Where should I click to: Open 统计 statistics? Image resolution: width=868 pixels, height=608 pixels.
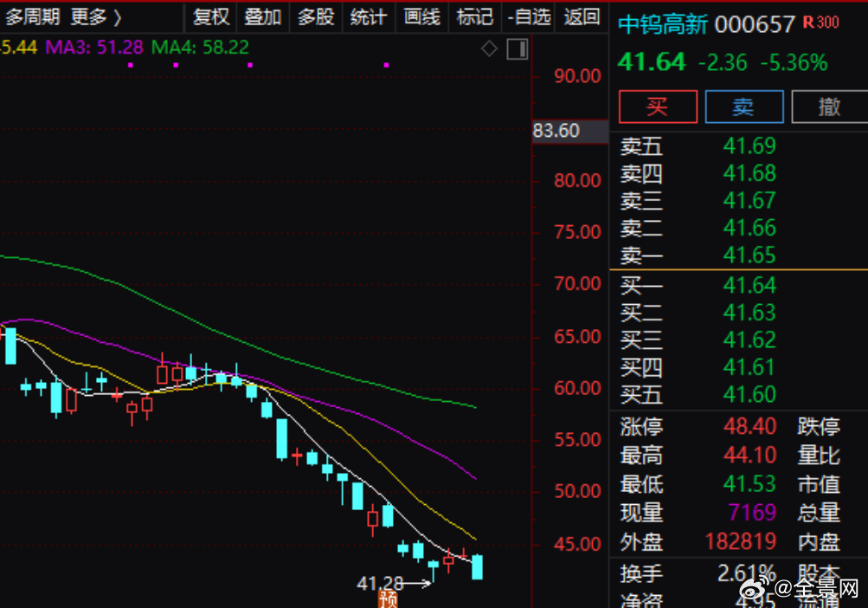click(x=368, y=17)
